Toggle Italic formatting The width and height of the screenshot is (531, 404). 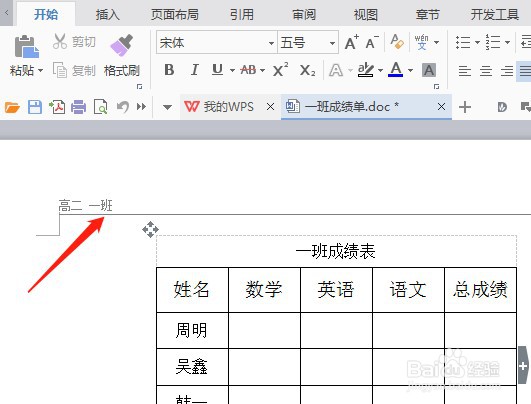(194, 70)
